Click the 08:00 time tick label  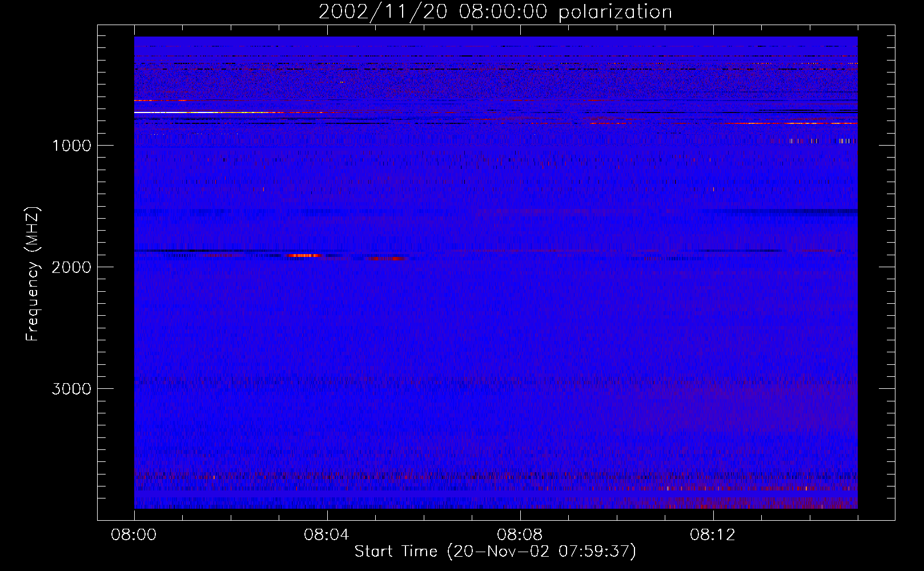134,535
